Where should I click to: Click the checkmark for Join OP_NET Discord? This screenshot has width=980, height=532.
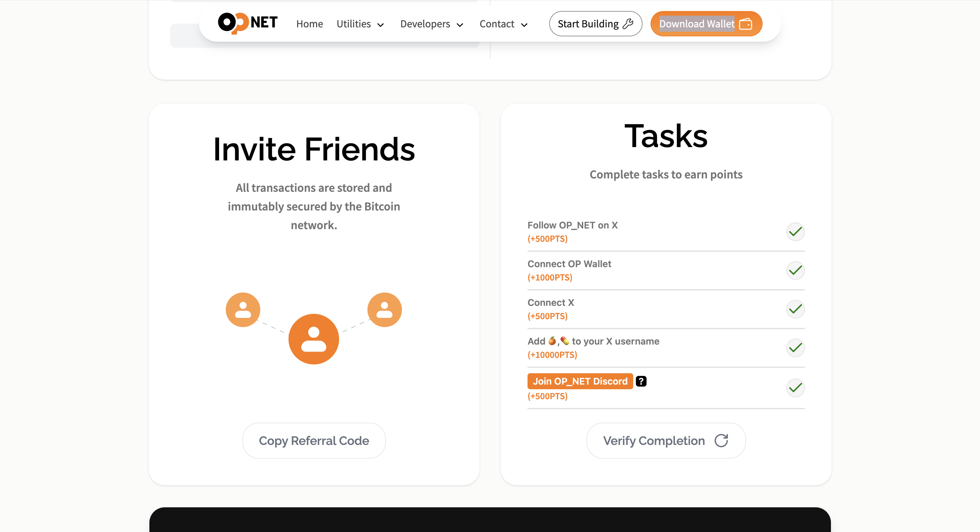coord(795,388)
